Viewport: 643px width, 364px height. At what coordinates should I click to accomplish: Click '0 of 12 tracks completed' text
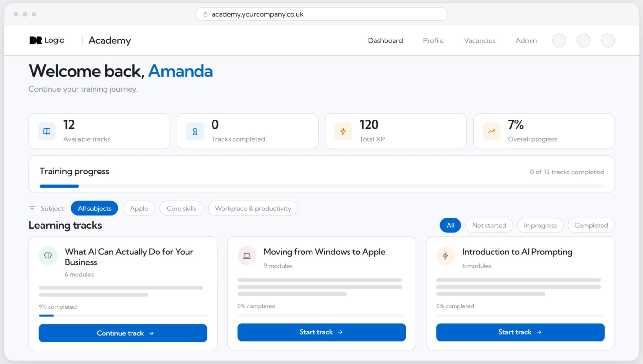[567, 172]
